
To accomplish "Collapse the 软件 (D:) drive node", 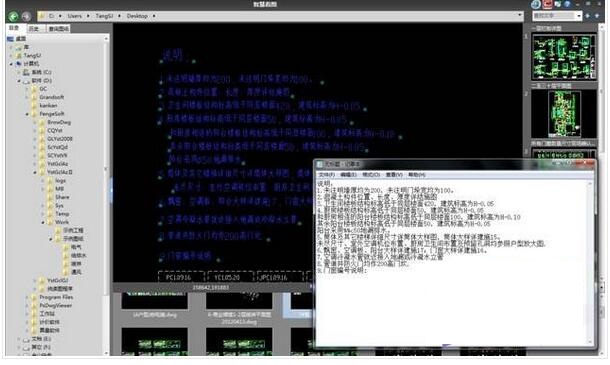I will pyautogui.click(x=19, y=81).
